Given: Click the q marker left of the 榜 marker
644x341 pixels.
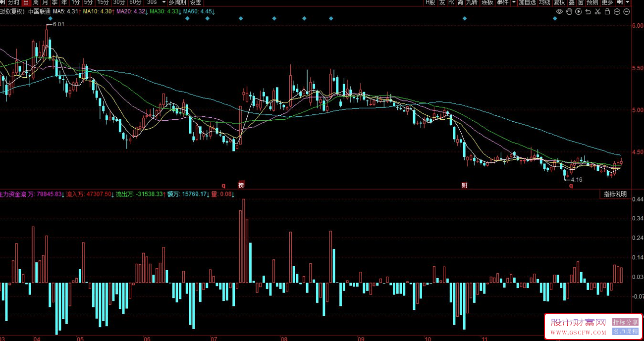Looking at the screenshot, I should click(223, 186).
